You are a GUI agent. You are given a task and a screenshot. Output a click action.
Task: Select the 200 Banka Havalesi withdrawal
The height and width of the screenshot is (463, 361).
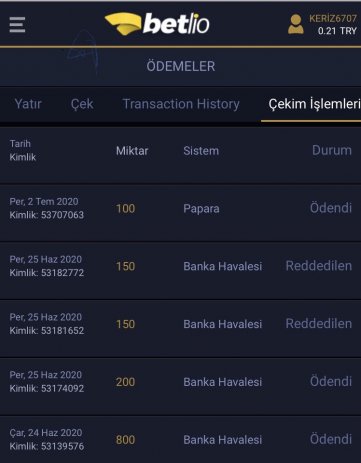pyautogui.click(x=180, y=382)
